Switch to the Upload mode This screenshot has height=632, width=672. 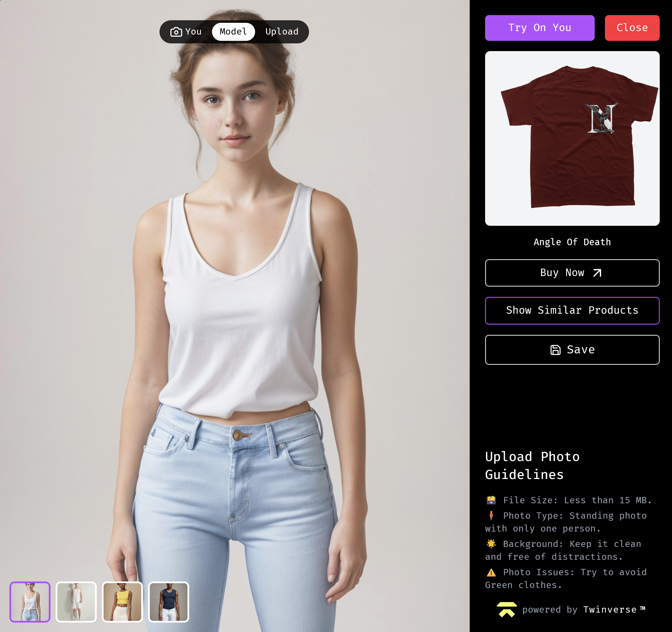(282, 32)
